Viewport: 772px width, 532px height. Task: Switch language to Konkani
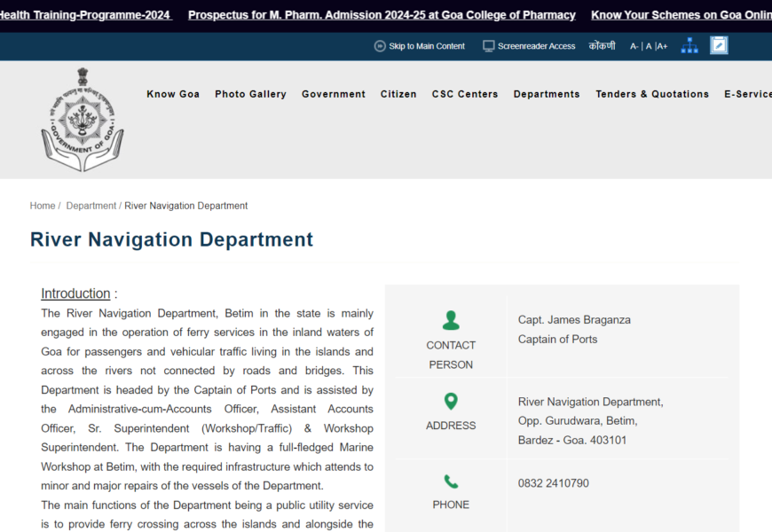tap(602, 46)
